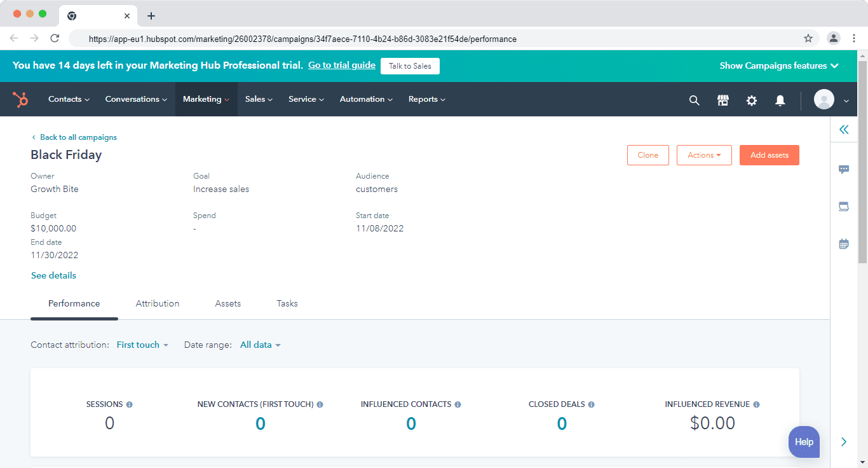Open the Go to trial guide link
The image size is (868, 468).
(341, 65)
